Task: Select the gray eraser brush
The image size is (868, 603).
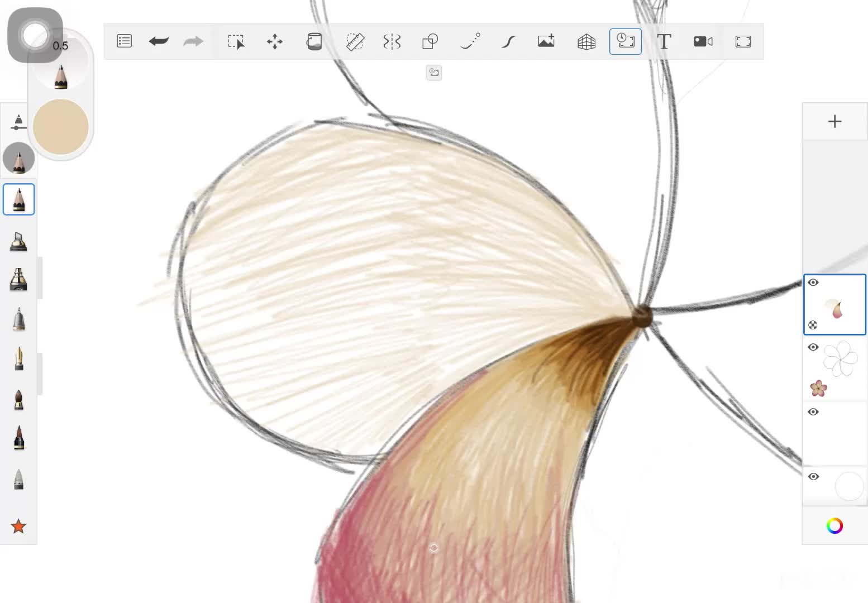Action: point(19,479)
